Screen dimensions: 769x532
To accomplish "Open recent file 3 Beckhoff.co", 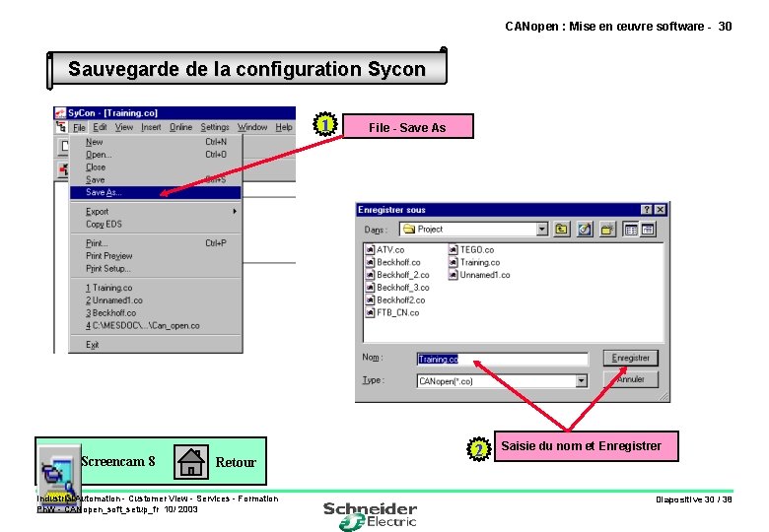I will [156, 313].
